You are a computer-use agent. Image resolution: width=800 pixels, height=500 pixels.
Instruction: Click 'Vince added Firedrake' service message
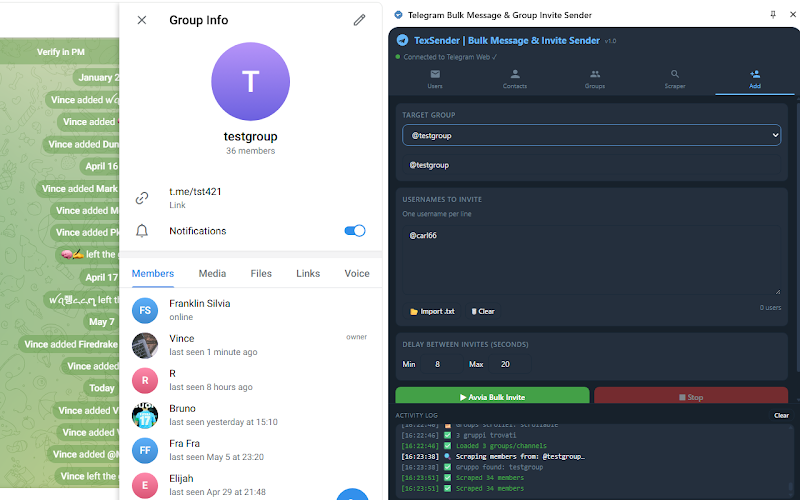tap(70, 344)
